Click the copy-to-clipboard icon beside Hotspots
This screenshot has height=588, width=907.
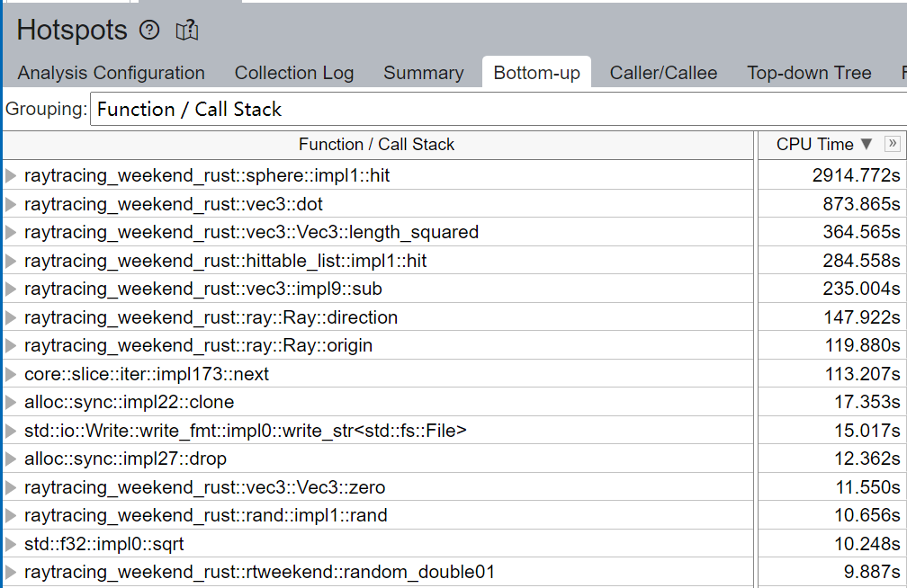186,30
